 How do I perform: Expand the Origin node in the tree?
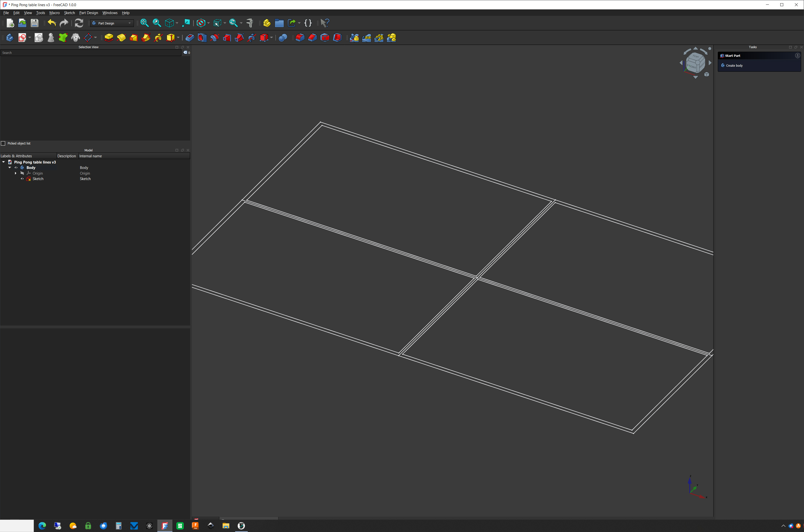coord(16,173)
